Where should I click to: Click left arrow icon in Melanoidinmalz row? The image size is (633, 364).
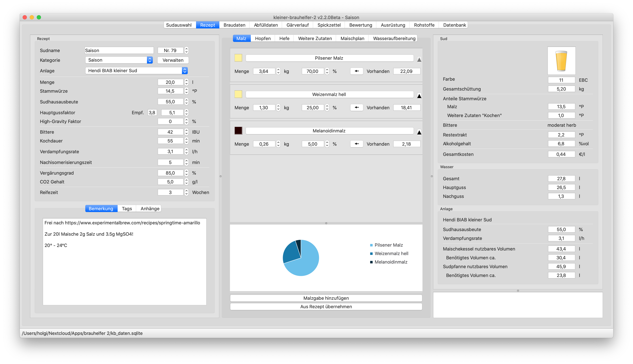(x=356, y=144)
